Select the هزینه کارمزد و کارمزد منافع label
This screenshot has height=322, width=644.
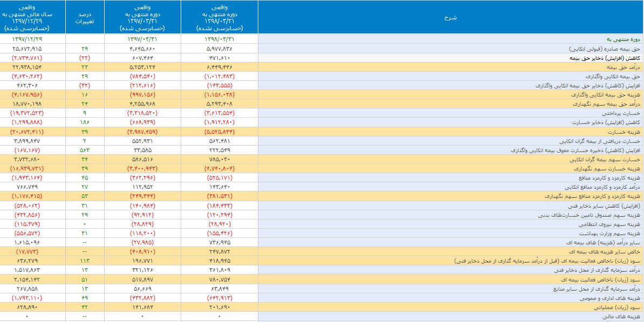click(x=609, y=177)
